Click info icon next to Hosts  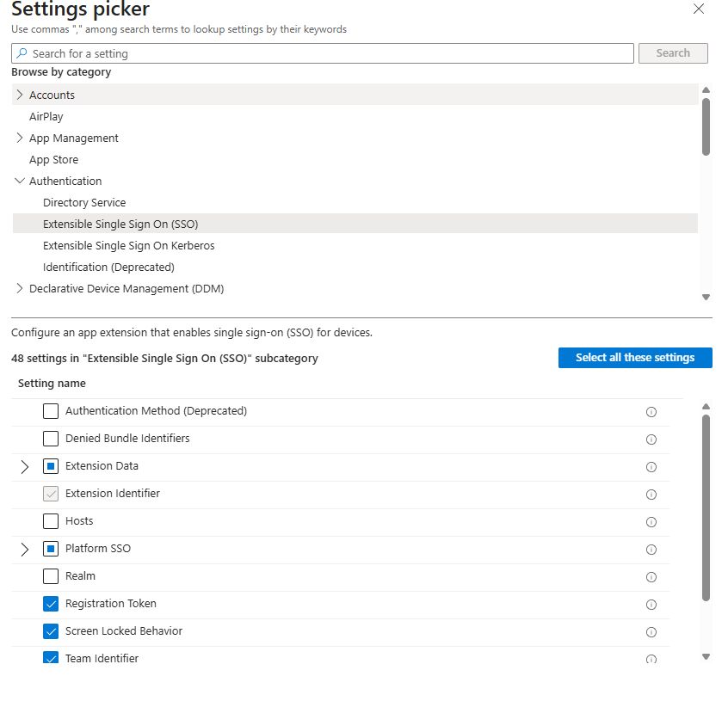pyautogui.click(x=651, y=522)
